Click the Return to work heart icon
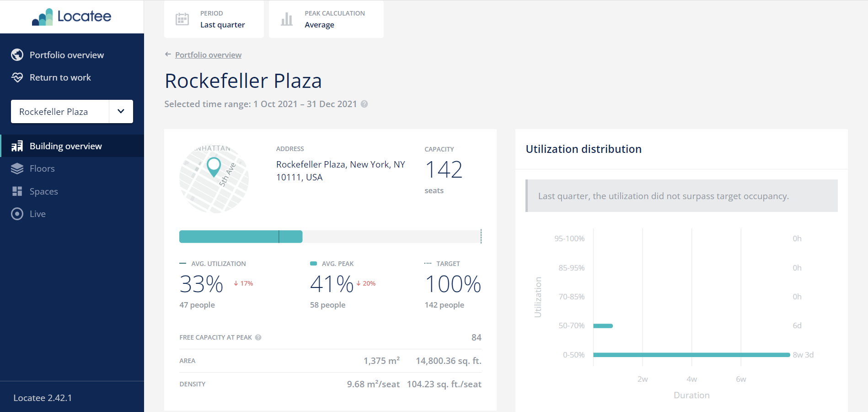 click(x=17, y=77)
